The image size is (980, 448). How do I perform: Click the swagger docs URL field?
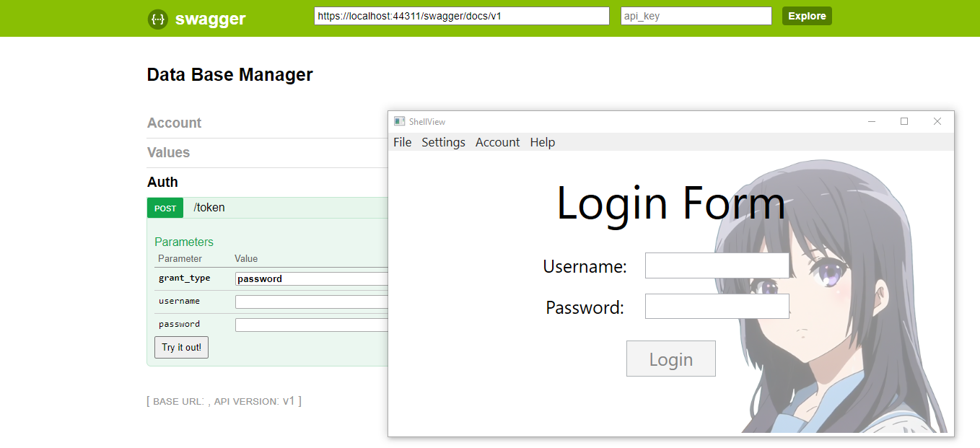click(461, 15)
